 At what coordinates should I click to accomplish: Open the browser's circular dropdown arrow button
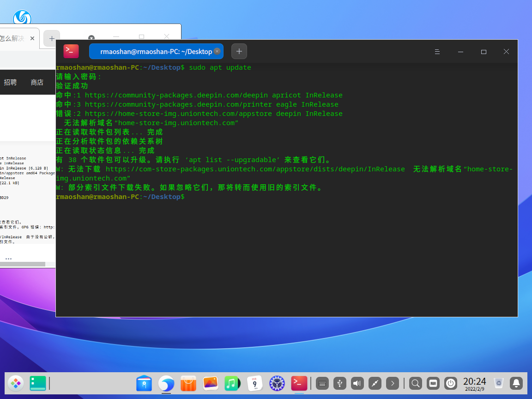[x=91, y=38]
